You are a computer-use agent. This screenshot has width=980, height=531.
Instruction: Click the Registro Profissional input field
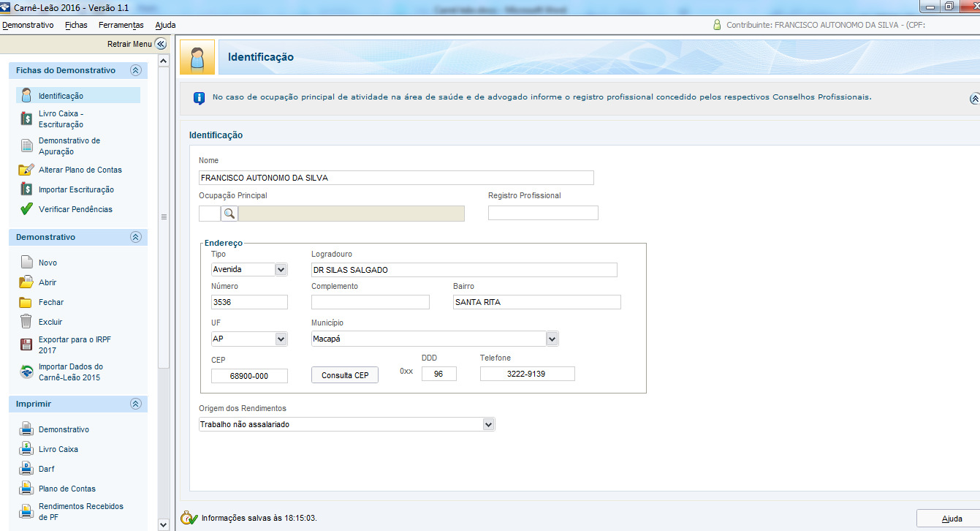pyautogui.click(x=543, y=213)
